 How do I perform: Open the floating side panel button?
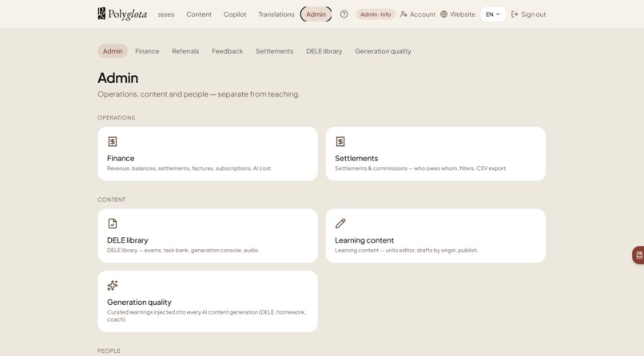[x=638, y=255]
